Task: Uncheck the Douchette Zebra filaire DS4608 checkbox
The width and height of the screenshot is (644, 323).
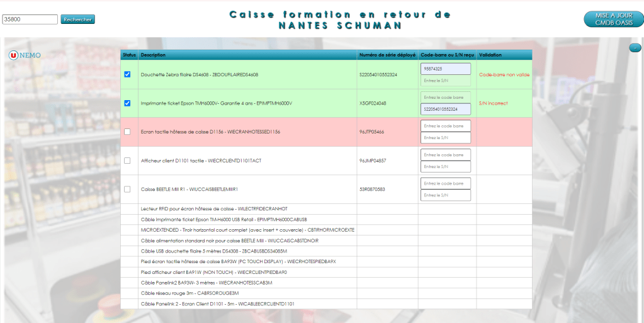Action: click(128, 74)
